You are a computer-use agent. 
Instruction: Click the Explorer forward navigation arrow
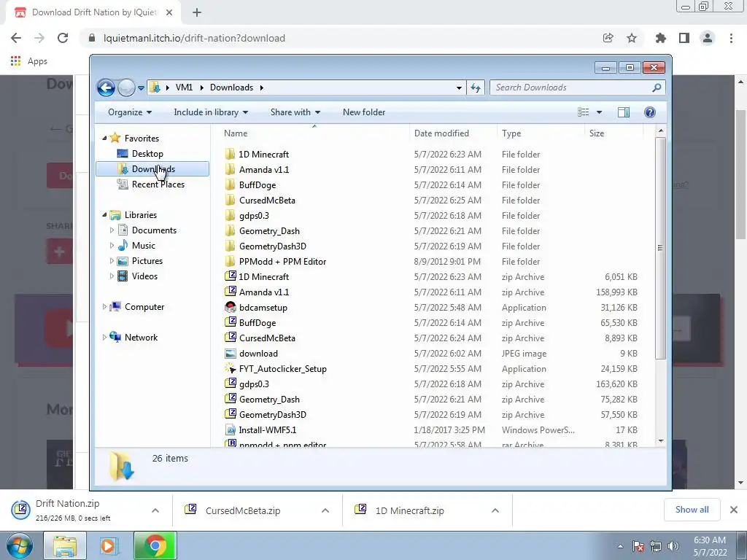tap(126, 87)
